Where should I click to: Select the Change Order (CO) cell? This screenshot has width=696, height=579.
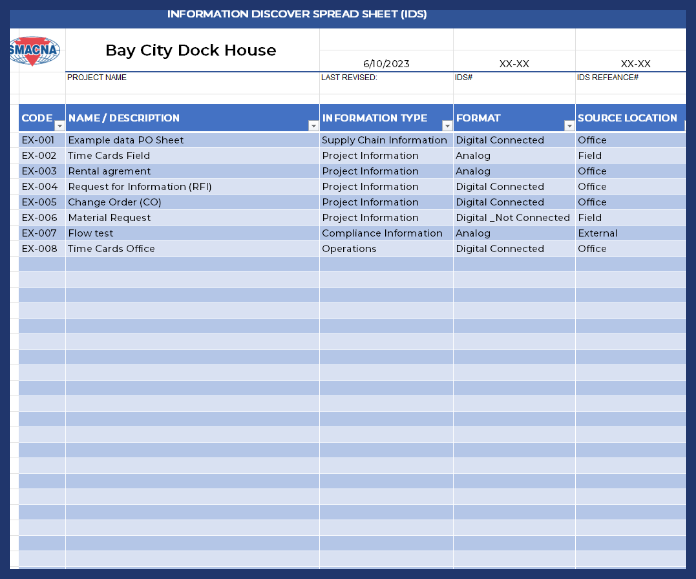click(192, 202)
